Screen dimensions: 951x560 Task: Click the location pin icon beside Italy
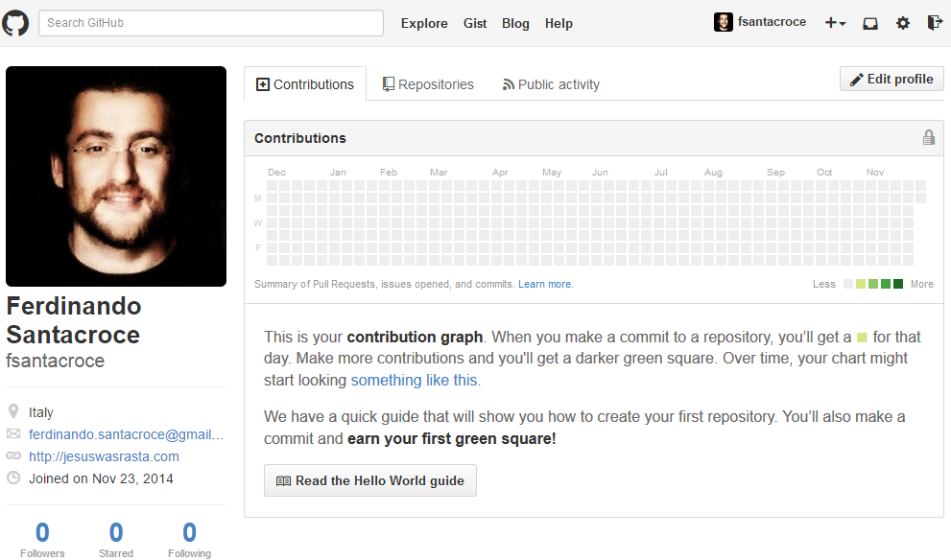coord(13,411)
